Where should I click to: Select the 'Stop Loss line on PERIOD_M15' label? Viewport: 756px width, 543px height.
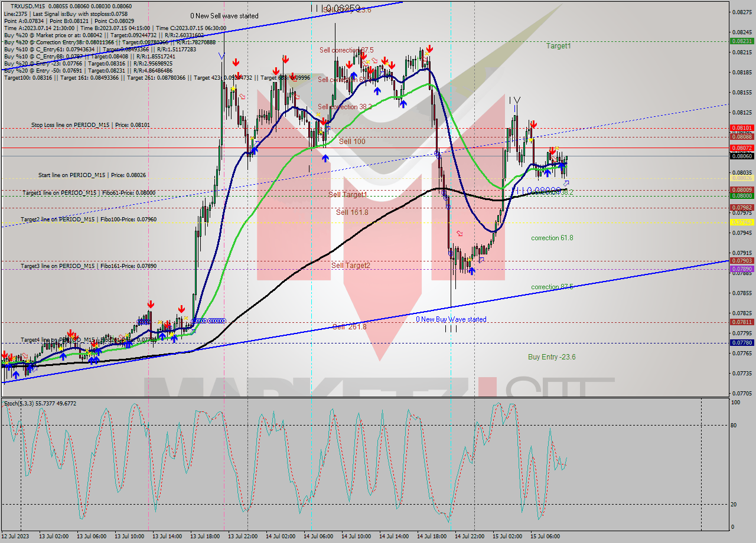[90, 125]
